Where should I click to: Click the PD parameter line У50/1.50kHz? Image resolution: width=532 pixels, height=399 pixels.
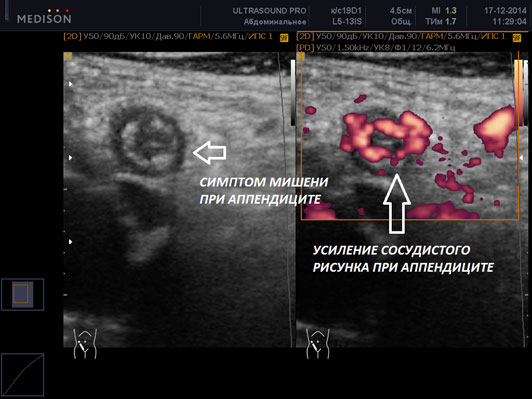point(376,48)
